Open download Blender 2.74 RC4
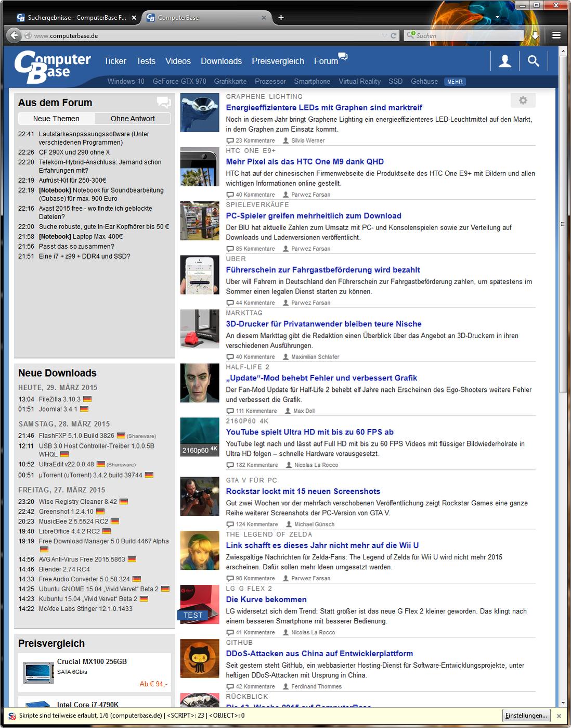This screenshot has height=728, width=571. click(x=64, y=569)
